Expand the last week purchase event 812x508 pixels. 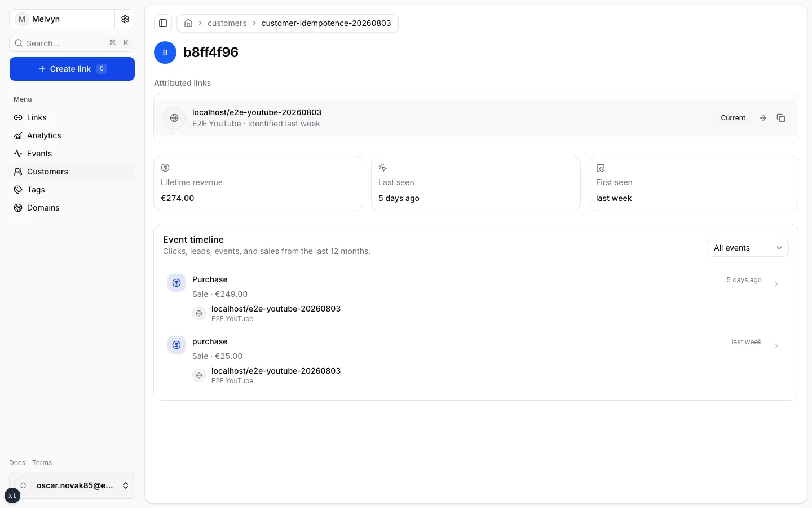pyautogui.click(x=776, y=346)
